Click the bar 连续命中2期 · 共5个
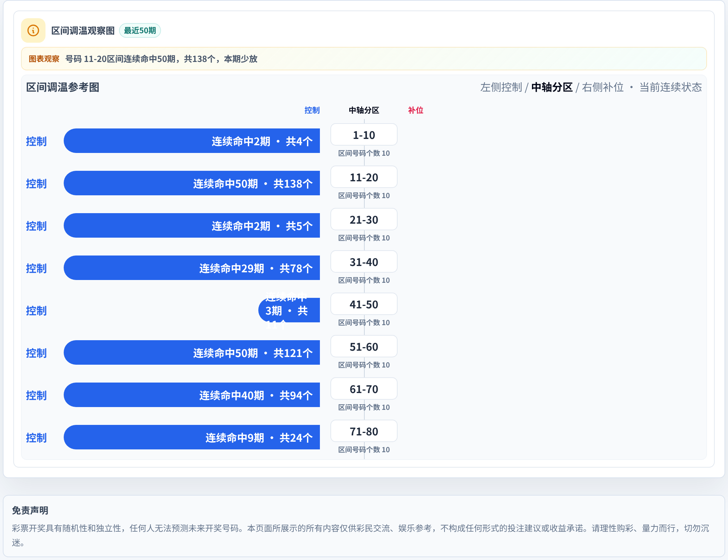This screenshot has height=560, width=728. (x=192, y=225)
